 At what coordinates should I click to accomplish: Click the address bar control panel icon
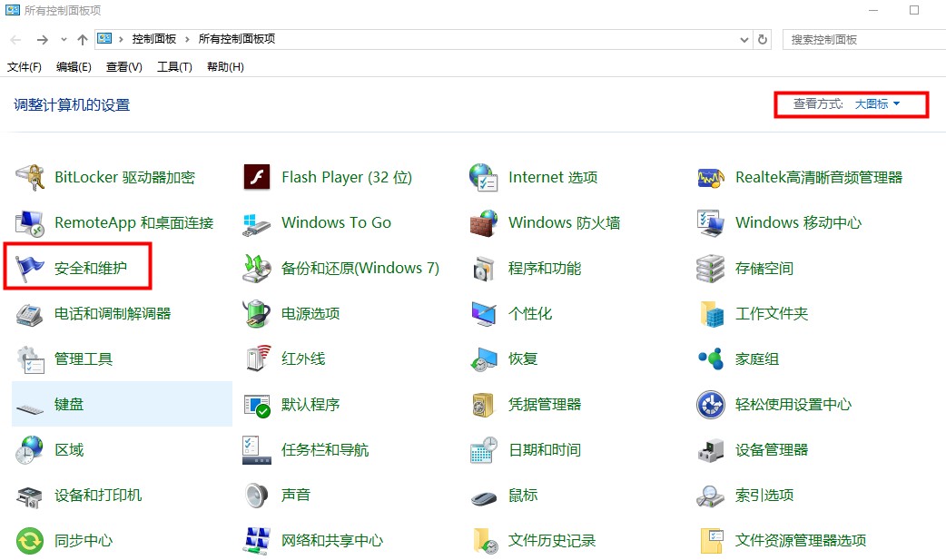click(105, 39)
